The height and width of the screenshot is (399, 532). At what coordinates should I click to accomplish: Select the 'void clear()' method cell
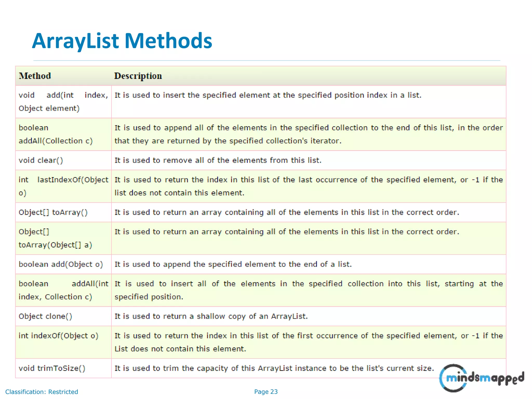(x=63, y=160)
